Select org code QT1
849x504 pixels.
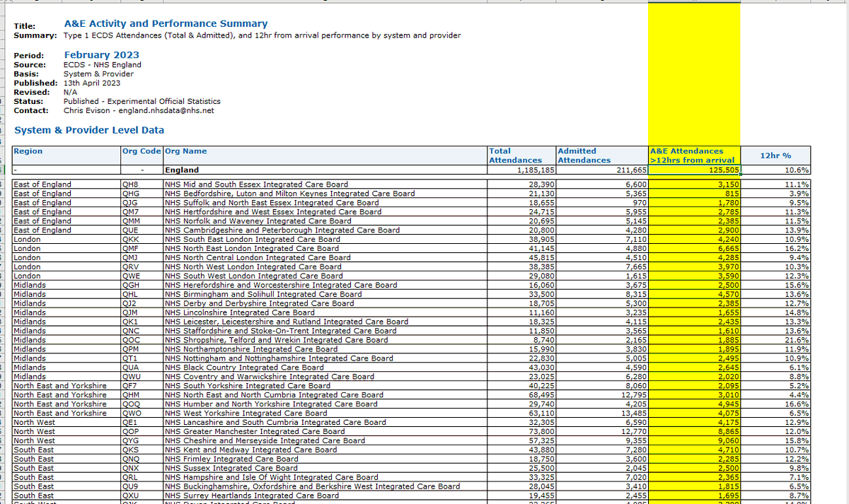pyautogui.click(x=141, y=358)
